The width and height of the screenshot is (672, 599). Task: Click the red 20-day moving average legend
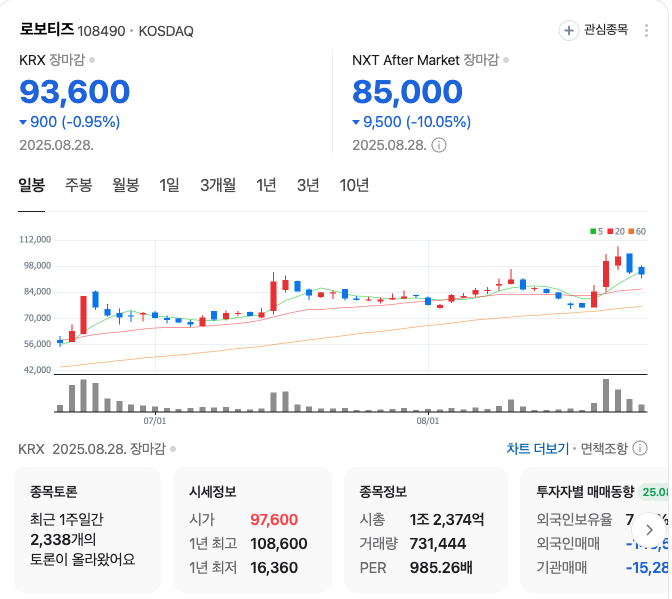pos(616,231)
